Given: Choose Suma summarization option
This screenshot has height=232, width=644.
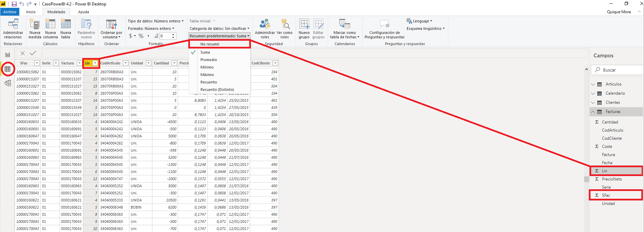Looking at the screenshot, I should coord(219,52).
